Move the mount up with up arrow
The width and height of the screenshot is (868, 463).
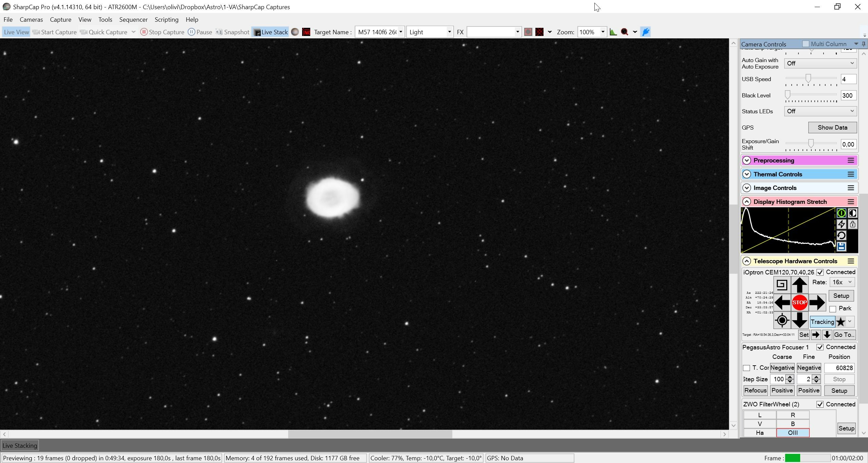800,285
